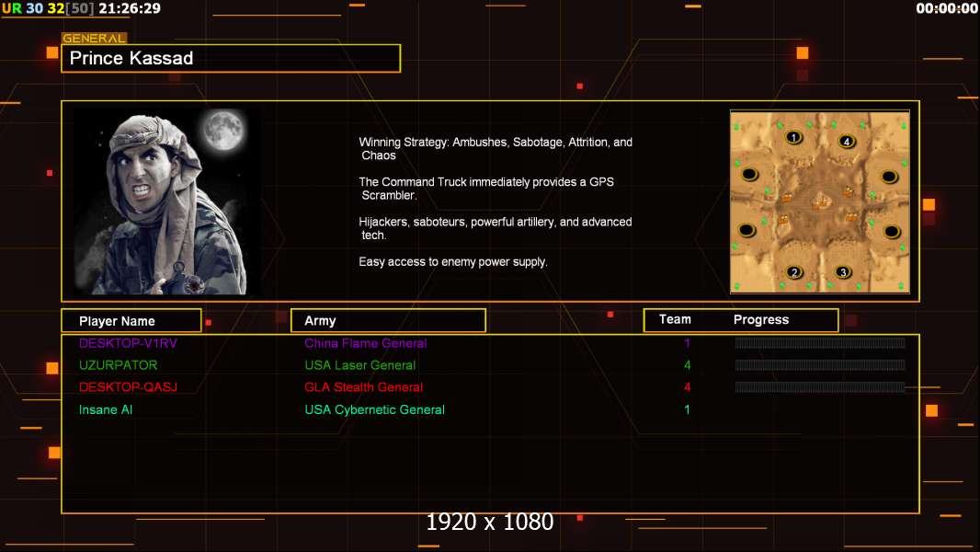The image size is (980, 552).
Task: Click DESKTOP-QASJ's loading progress bar
Action: tap(820, 387)
